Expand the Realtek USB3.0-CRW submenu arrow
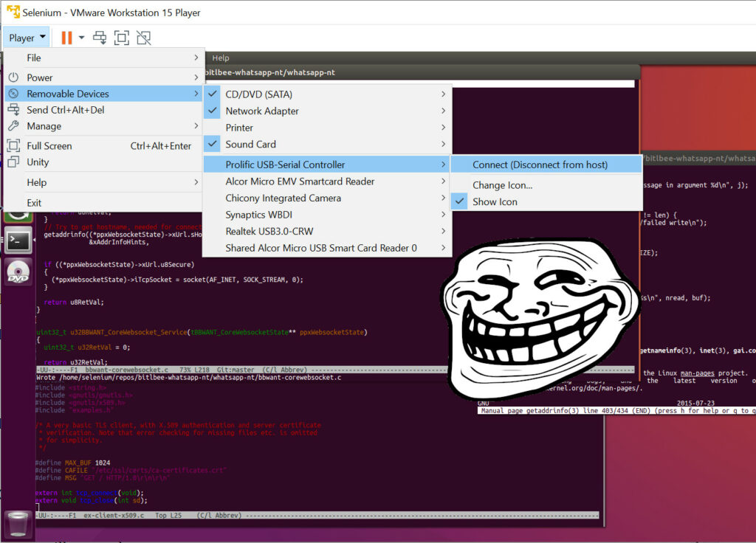 pyautogui.click(x=444, y=231)
